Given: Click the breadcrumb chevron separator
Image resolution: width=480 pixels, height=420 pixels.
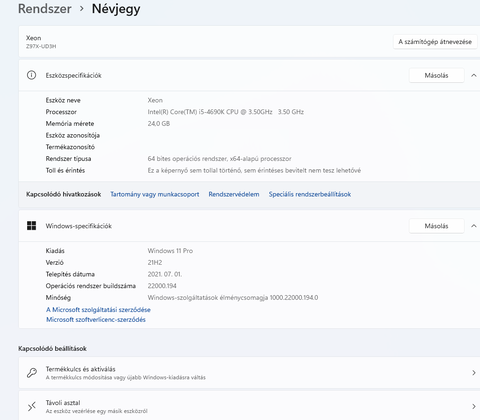Looking at the screenshot, I should coord(82,9).
